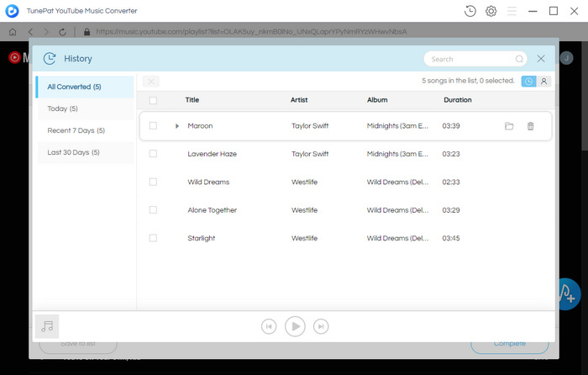Check the box for Alone Together
The image size is (588, 375).
153,210
